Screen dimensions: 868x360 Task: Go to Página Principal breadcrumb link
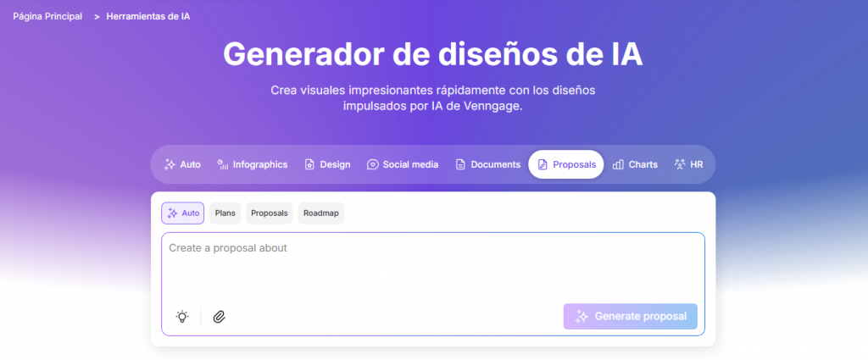point(47,17)
